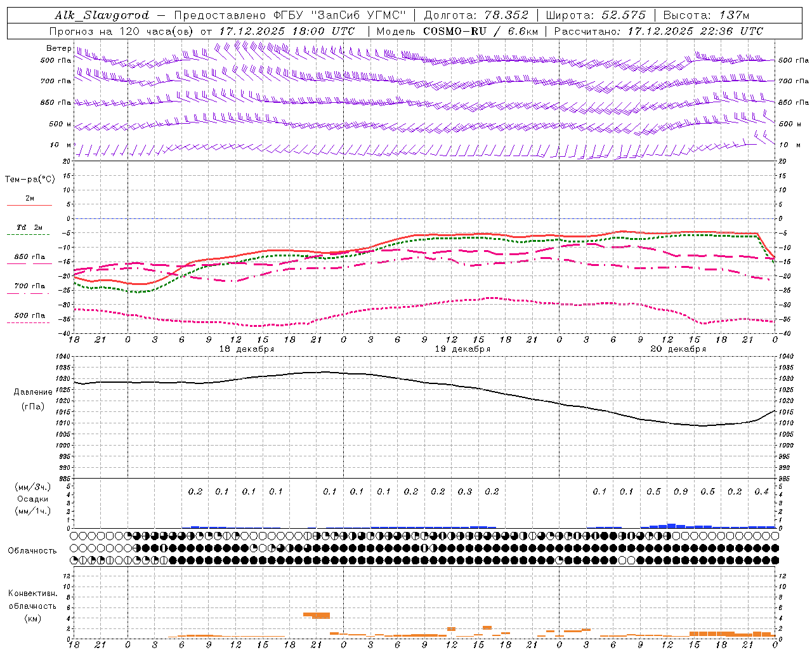This screenshot has width=812, height=650.
Task: Select the 18 декабря date label
Action: click(x=247, y=349)
